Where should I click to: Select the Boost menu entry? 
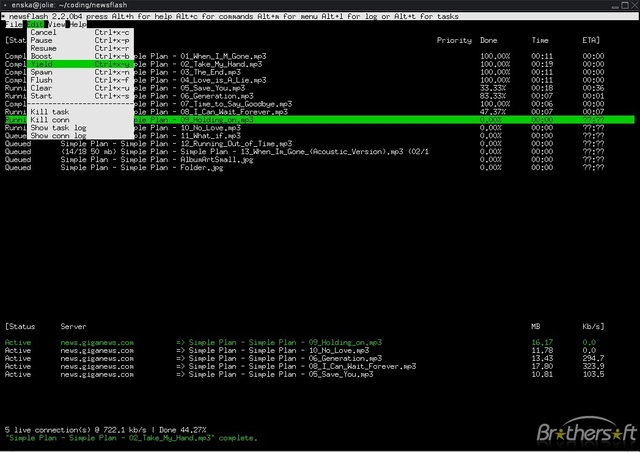80,56
